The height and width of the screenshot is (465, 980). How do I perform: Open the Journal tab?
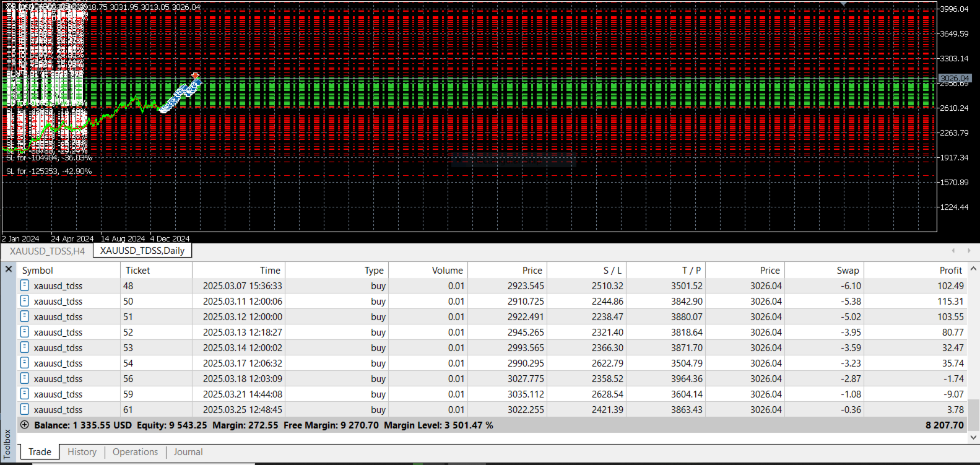pos(188,452)
